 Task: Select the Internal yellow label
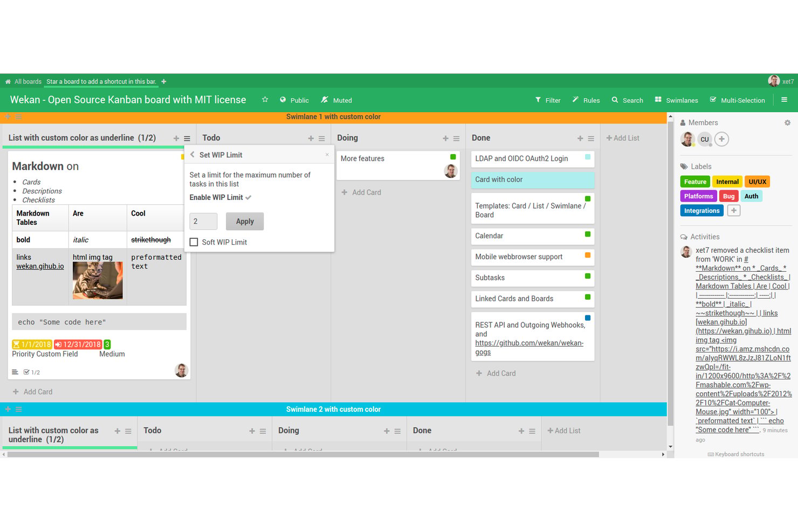pyautogui.click(x=727, y=182)
